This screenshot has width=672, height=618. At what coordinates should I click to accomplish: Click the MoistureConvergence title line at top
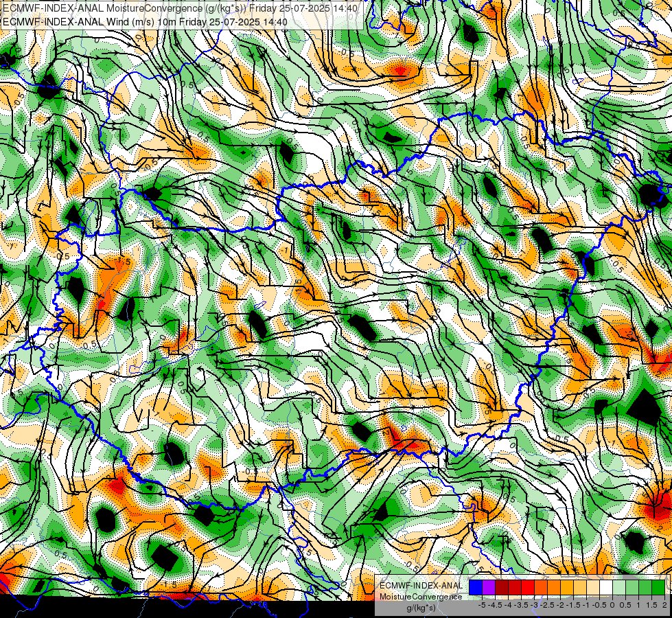(x=181, y=8)
